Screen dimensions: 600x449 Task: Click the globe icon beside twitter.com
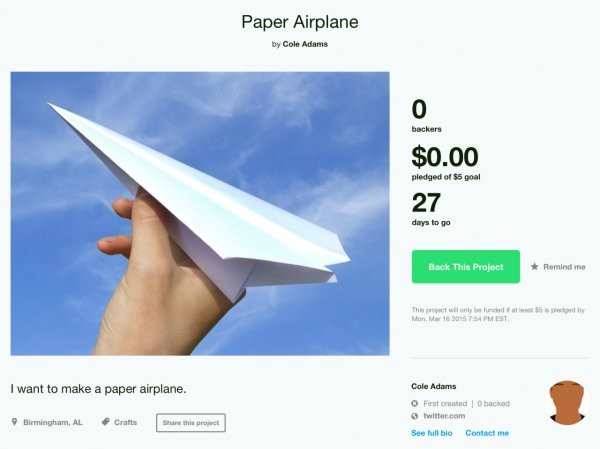(415, 416)
